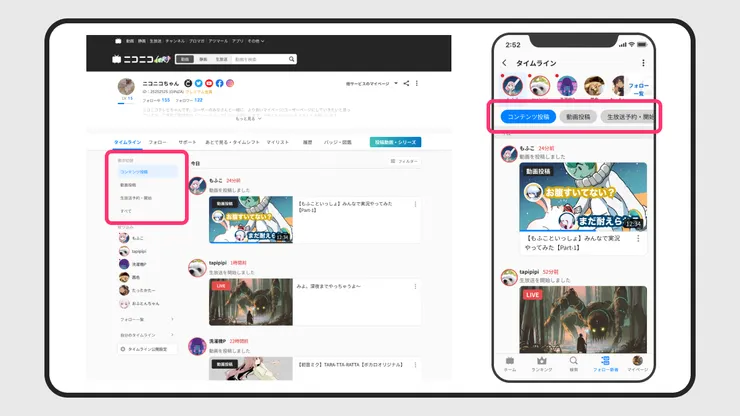This screenshot has width=740, height=416.
Task: Click the niconico logo in the web header
Action: coord(141,59)
